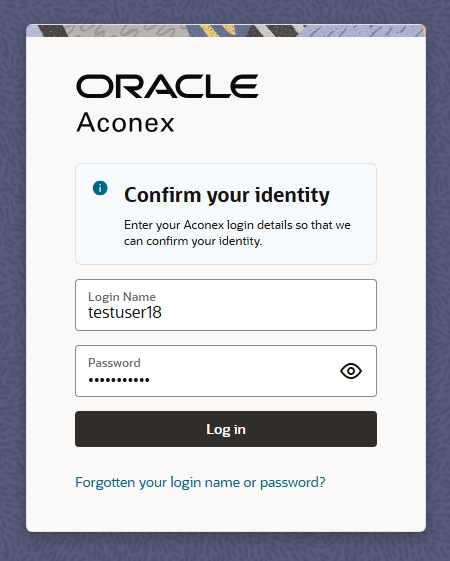Click the decorative banner atop the login card
Image resolution: width=450 pixels, height=561 pixels.
[x=226, y=30]
